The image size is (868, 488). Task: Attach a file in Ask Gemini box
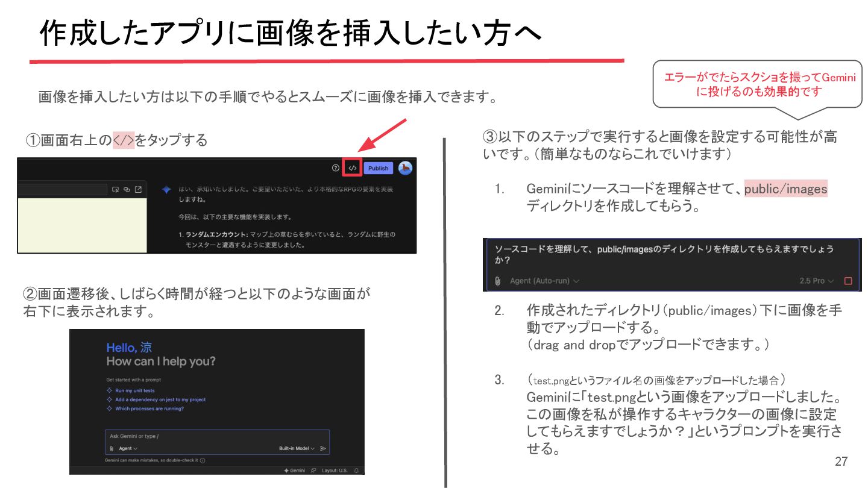tap(112, 448)
